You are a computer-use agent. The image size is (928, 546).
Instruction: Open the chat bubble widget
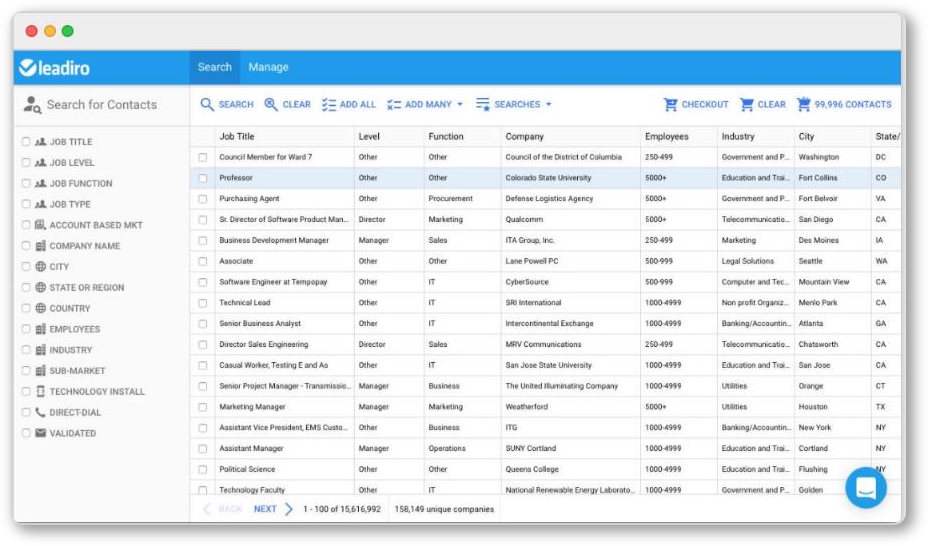[x=865, y=487]
